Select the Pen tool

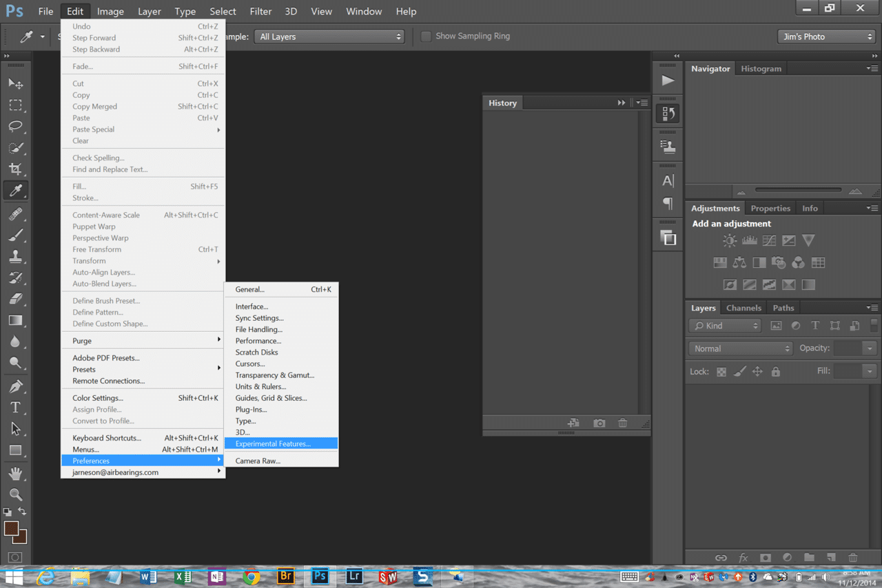point(15,386)
